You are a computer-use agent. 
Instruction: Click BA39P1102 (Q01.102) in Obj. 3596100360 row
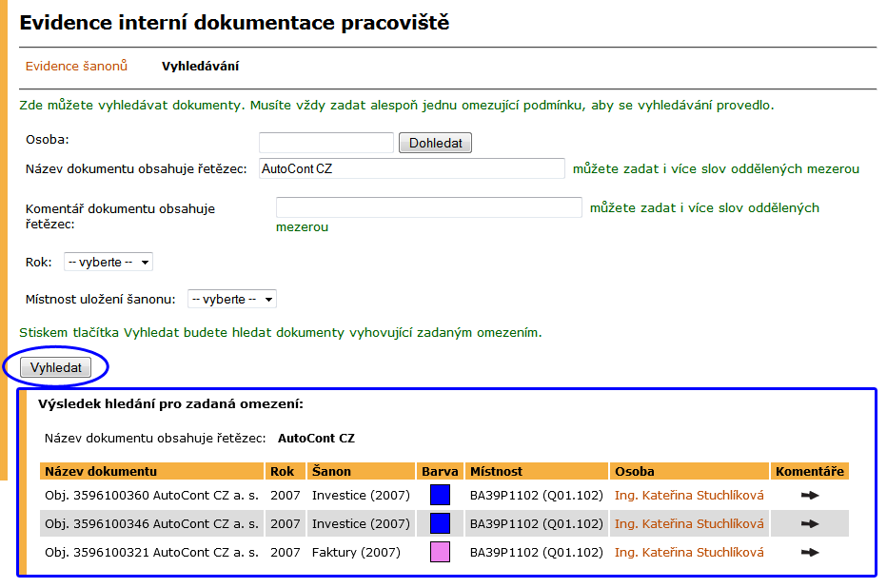(537, 496)
